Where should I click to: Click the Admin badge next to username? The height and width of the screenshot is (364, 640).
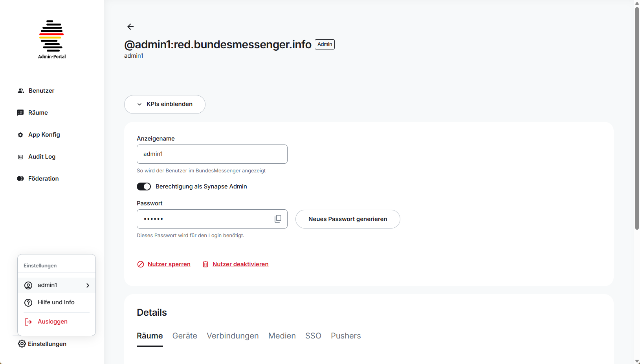(x=325, y=44)
